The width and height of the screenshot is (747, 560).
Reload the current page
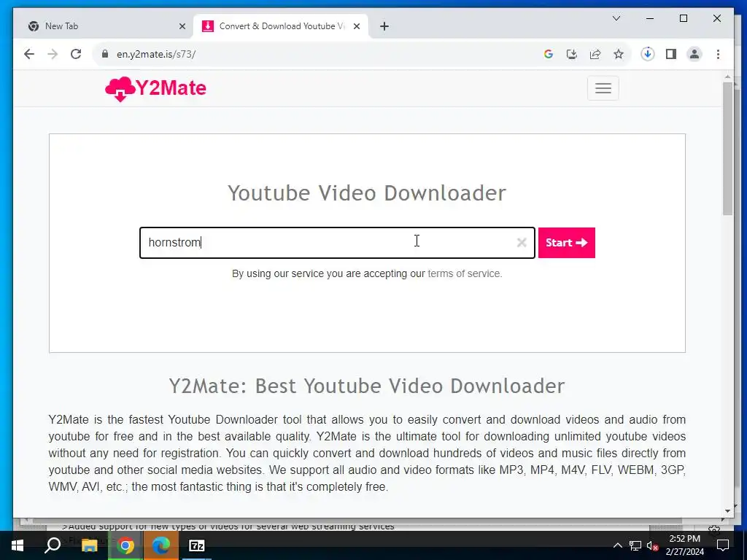(x=76, y=54)
